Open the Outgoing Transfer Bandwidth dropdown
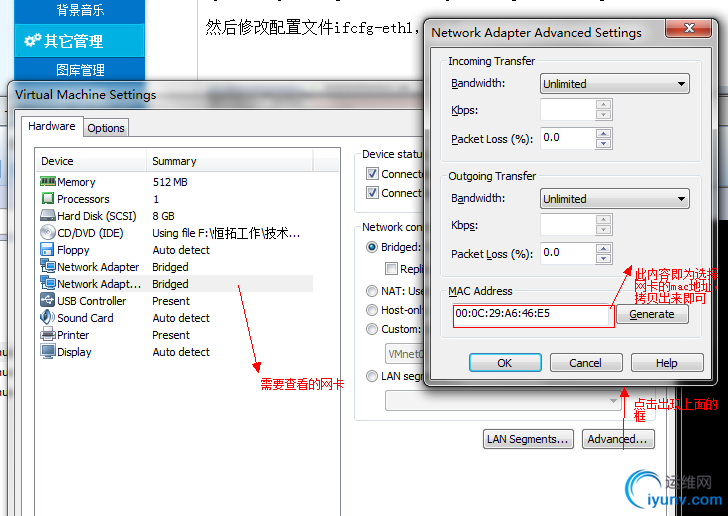This screenshot has height=516, width=728. tap(614, 199)
